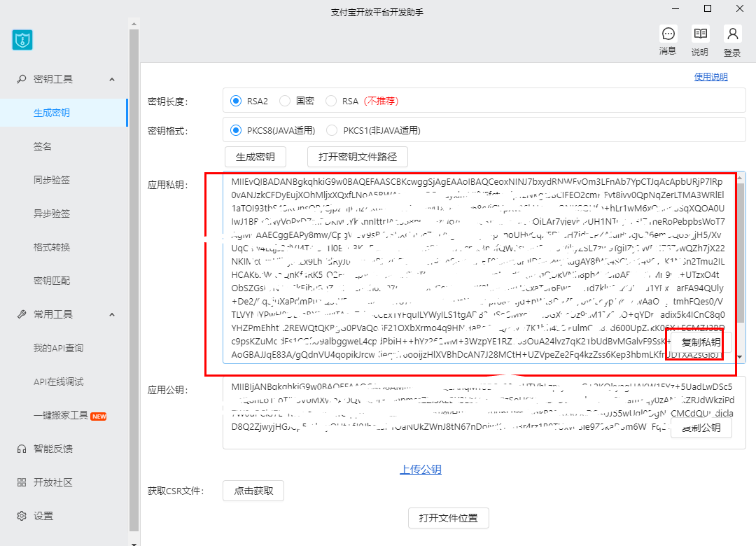Choose PKCS1(非JAVA适用) key format
This screenshot has height=546, width=756.
[x=332, y=130]
